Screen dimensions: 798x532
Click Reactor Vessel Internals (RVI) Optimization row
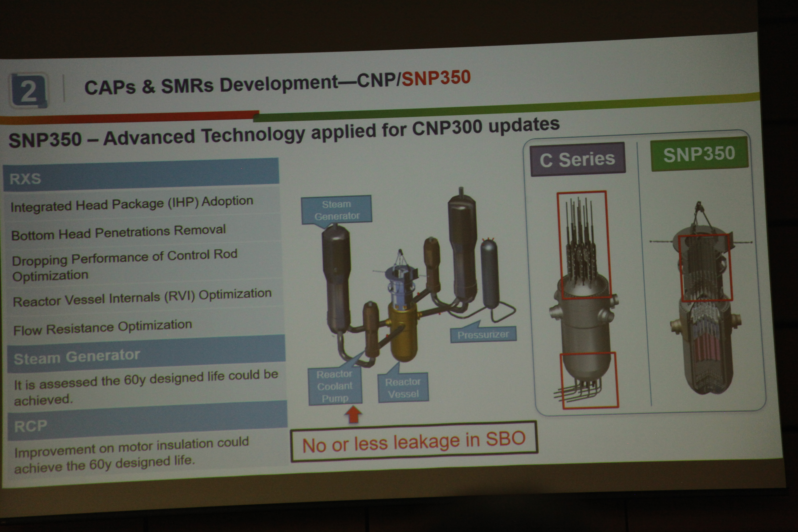(x=142, y=298)
